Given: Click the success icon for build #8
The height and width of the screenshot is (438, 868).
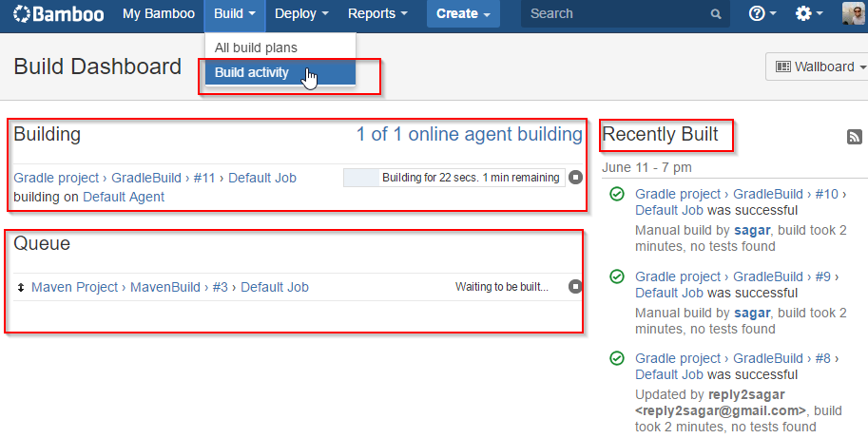Looking at the screenshot, I should point(617,358).
